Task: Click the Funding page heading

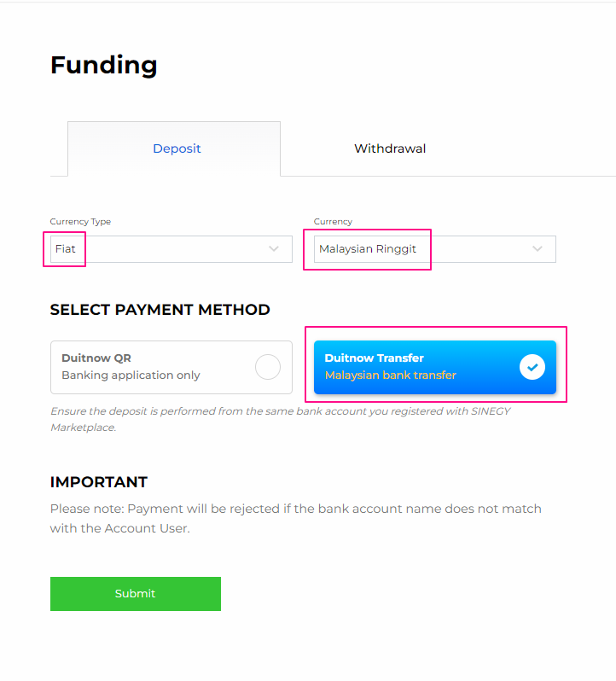Action: pos(104,65)
